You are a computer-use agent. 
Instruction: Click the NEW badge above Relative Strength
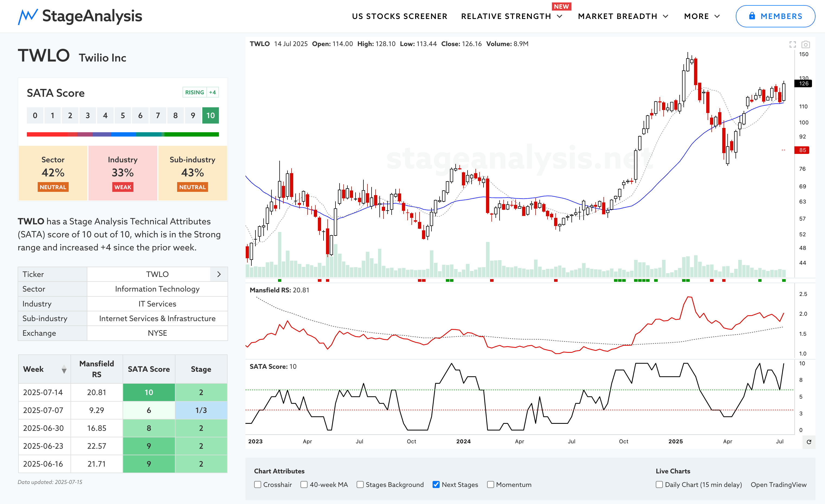(561, 7)
